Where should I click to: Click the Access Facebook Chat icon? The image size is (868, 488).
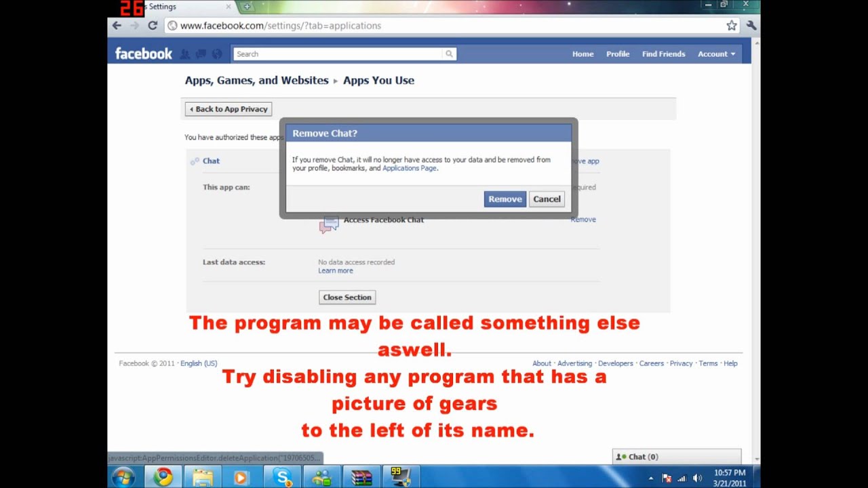coord(329,224)
